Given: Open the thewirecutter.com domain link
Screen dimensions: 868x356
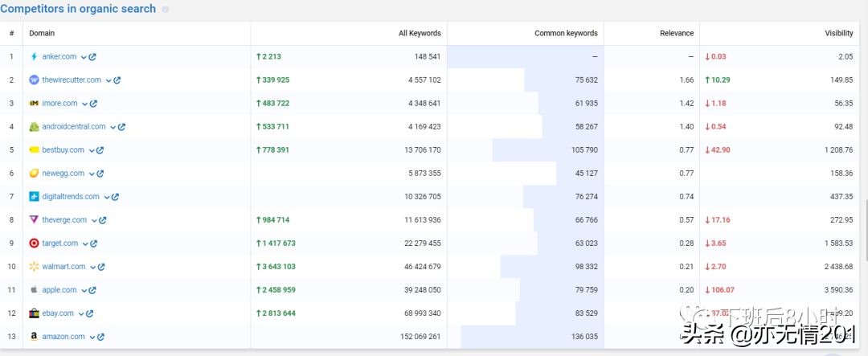Looking at the screenshot, I should [72, 80].
